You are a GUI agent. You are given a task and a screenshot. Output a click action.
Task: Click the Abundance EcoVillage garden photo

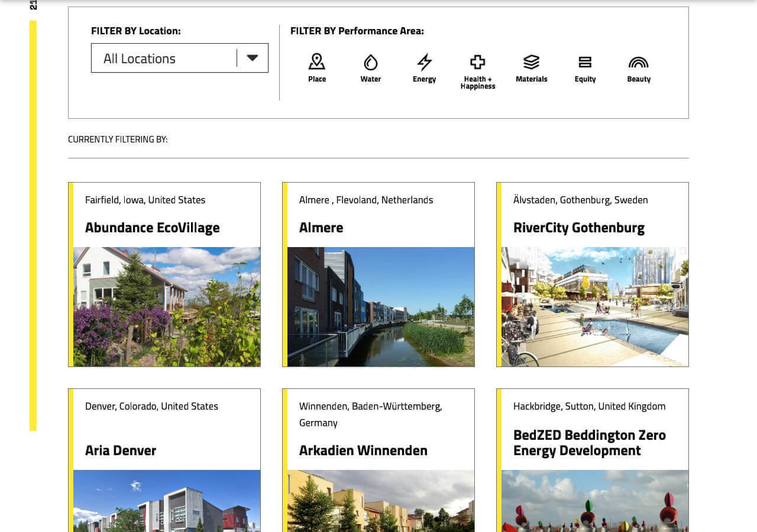pos(167,307)
